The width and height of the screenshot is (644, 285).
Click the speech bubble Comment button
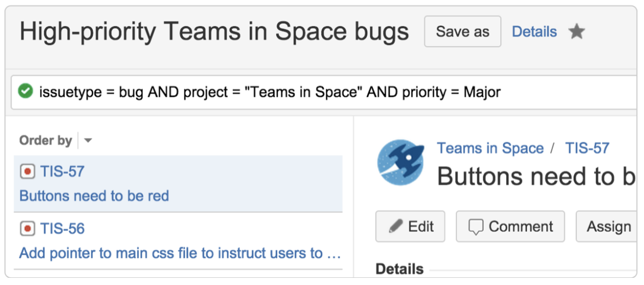tap(510, 226)
